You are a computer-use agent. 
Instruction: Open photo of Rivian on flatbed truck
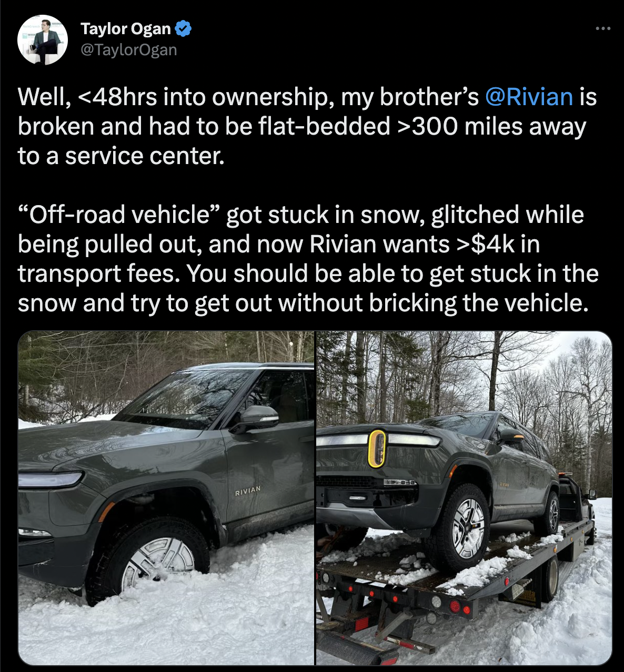pos(464,498)
